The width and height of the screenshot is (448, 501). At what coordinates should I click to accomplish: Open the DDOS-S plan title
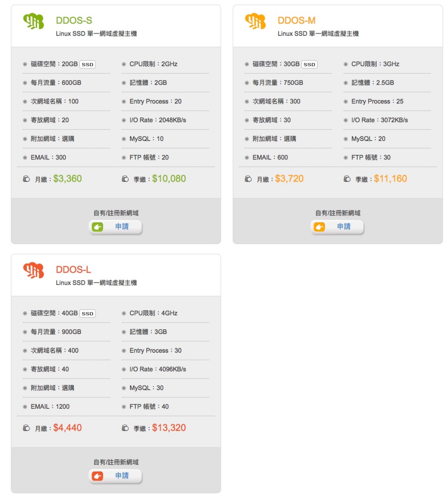pos(74,21)
